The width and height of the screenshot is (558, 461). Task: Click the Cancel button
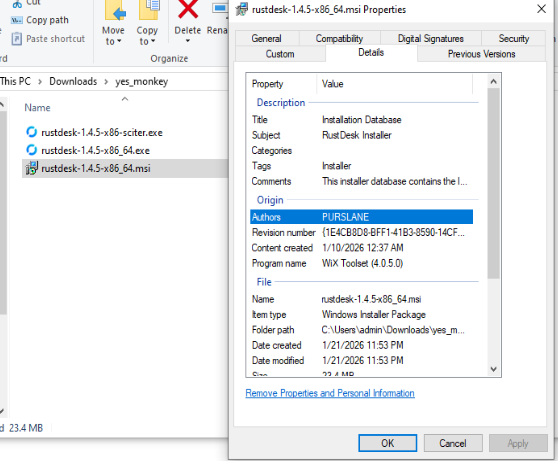453,443
